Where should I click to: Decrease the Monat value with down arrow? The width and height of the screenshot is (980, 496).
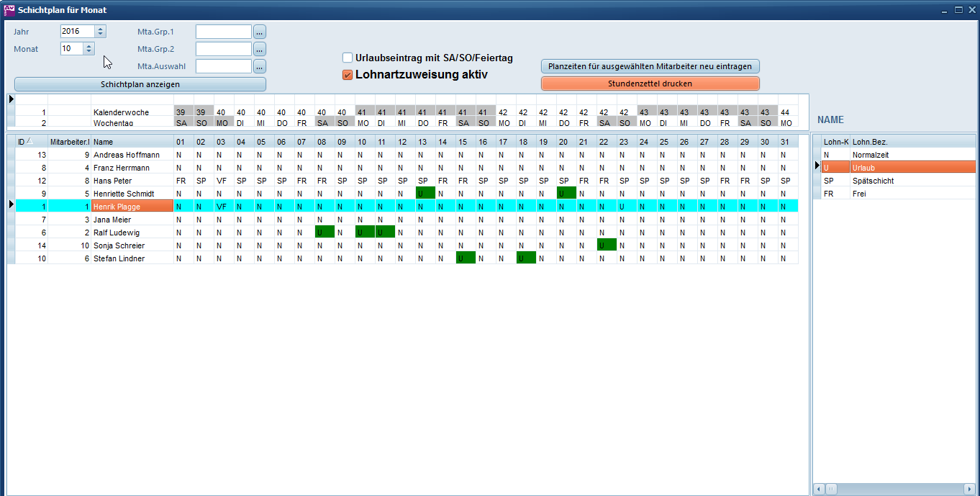click(89, 52)
